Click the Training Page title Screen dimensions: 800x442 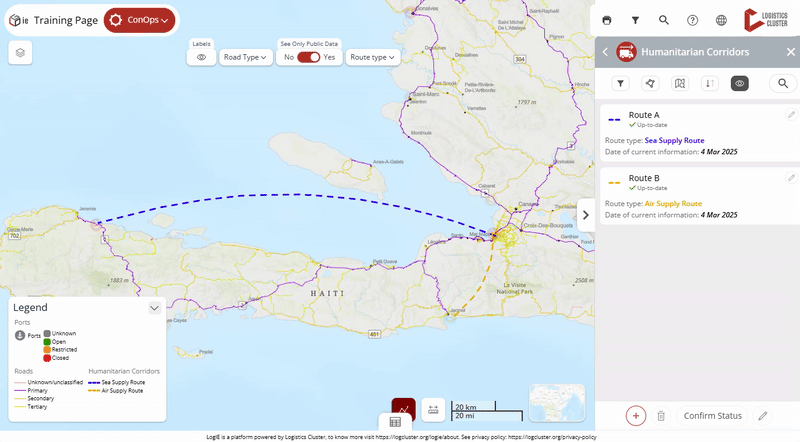(66, 20)
